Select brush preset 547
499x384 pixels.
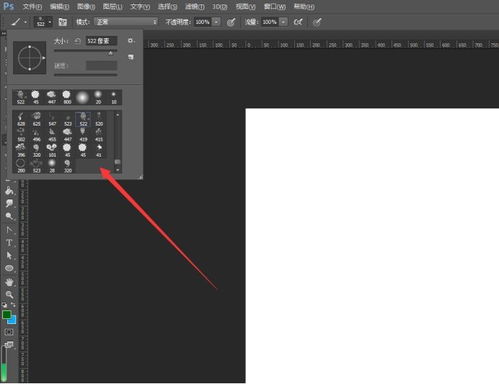click(x=52, y=119)
